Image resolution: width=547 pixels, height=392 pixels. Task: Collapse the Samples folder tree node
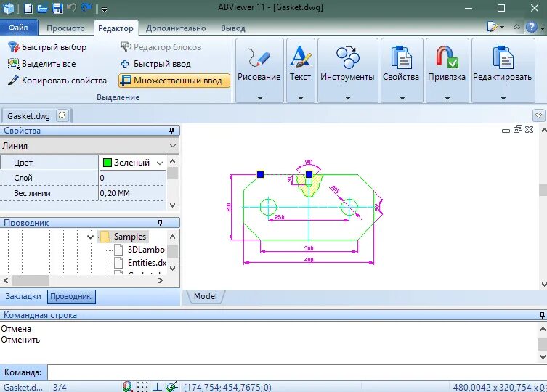pos(90,237)
